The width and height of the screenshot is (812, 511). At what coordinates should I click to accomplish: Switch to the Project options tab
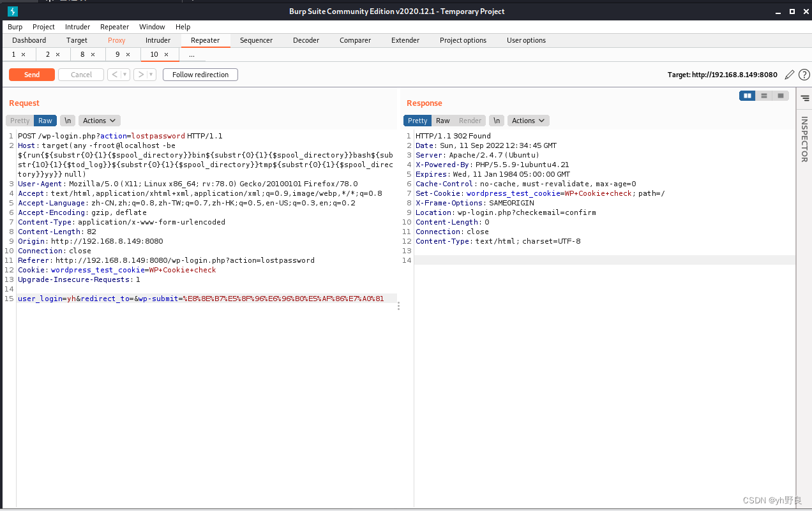pyautogui.click(x=463, y=40)
